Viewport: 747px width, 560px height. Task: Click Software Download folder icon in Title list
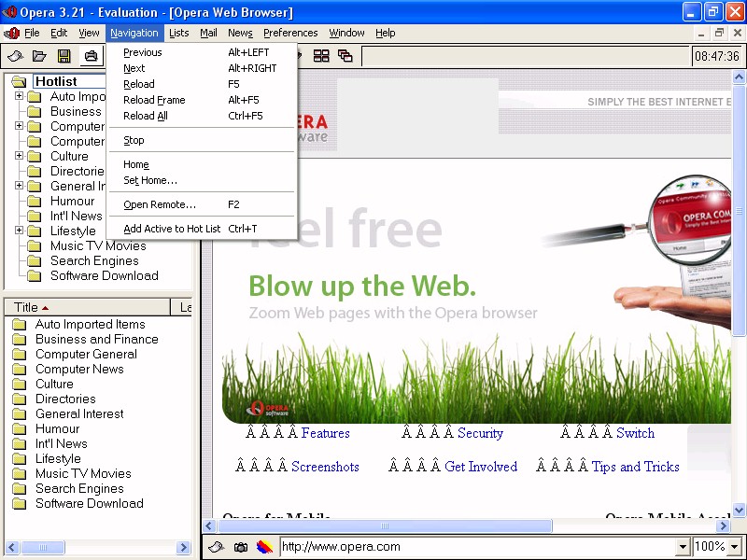(x=19, y=503)
